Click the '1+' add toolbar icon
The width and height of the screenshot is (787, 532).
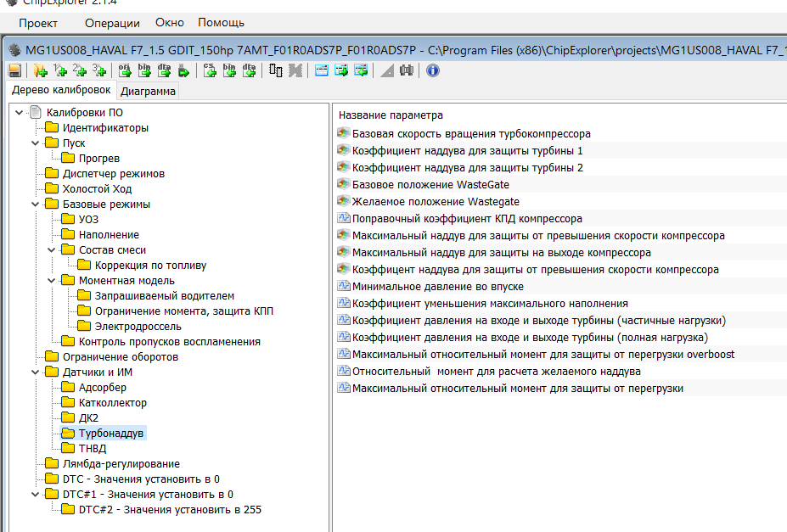(x=59, y=70)
